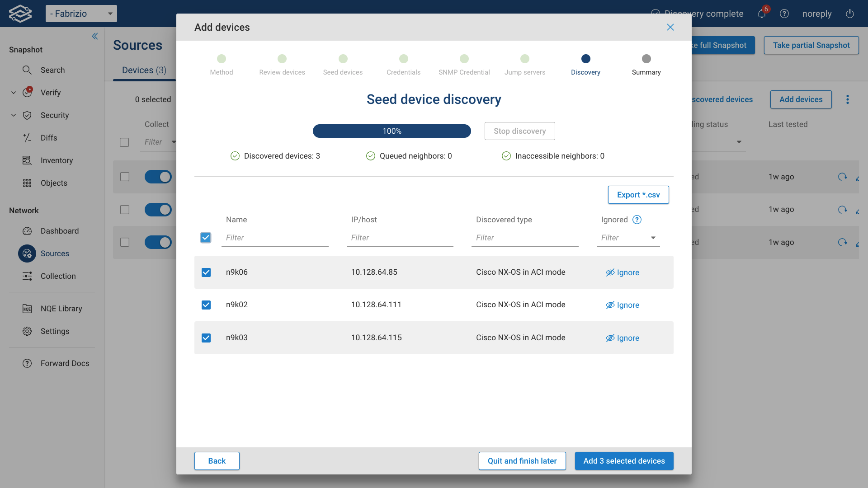Click the Stop discovery button
Screen dimensions: 868x488
(x=519, y=131)
